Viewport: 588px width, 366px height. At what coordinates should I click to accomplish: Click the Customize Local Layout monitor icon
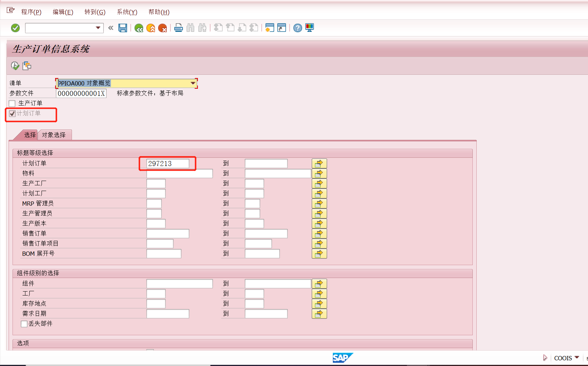coord(310,28)
